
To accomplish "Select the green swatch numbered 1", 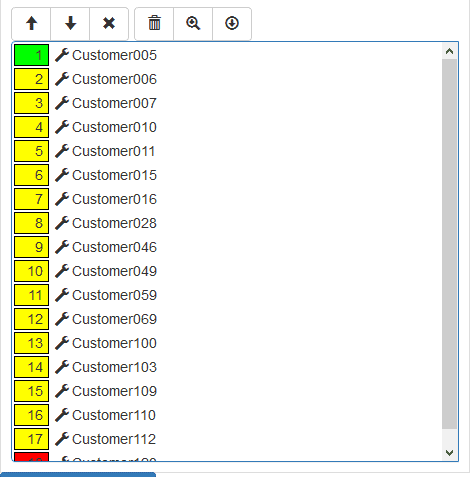I will pos(32,55).
